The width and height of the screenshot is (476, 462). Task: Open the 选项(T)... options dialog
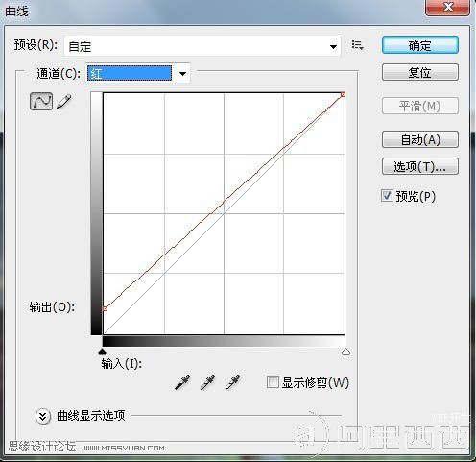[420, 166]
